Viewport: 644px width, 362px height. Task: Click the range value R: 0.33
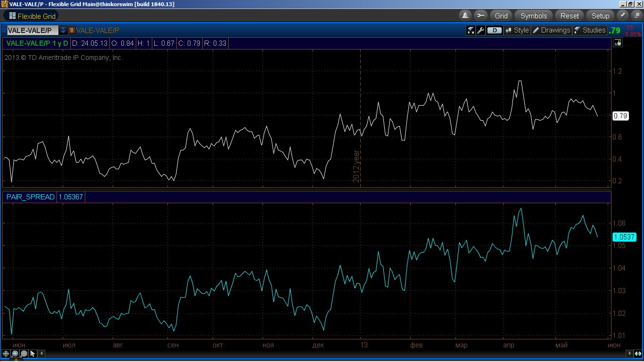point(216,43)
